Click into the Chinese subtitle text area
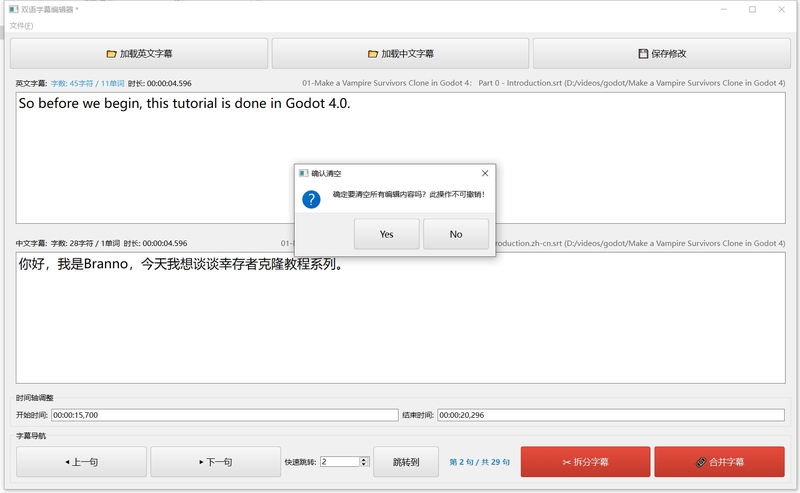Image resolution: width=800 pixels, height=493 pixels. click(401, 318)
